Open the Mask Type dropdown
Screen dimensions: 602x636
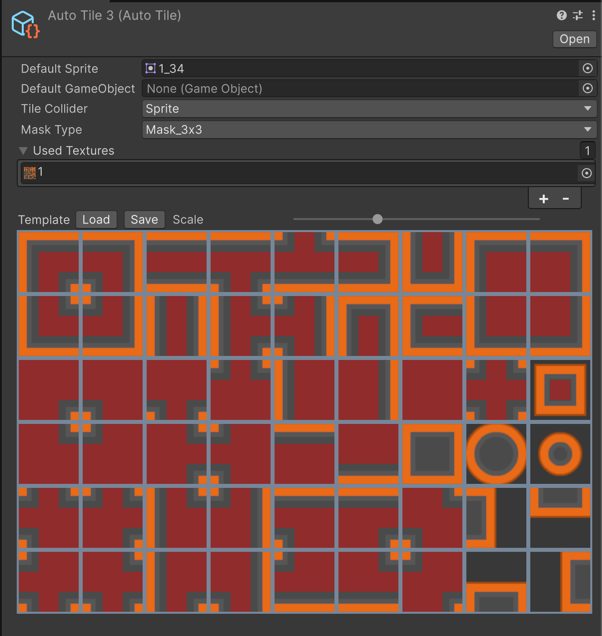coord(369,130)
